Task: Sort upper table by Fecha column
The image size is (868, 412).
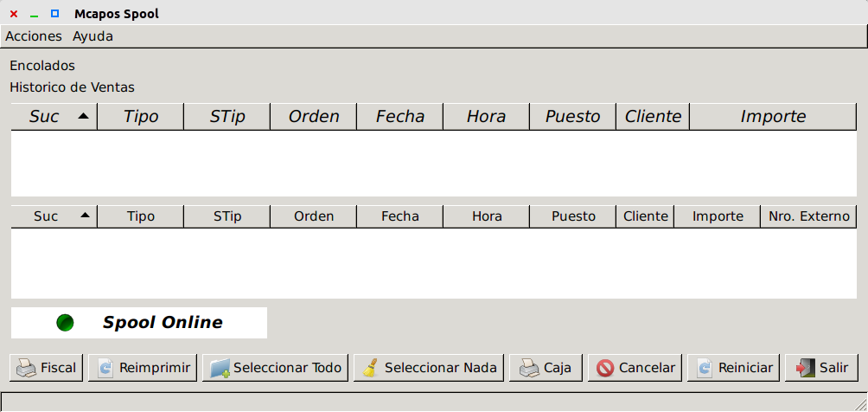Action: [399, 116]
